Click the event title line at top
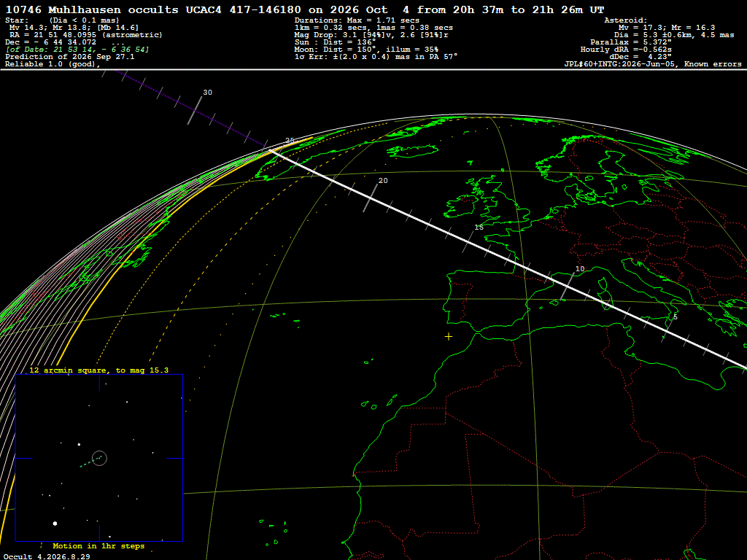The width and height of the screenshot is (747, 560). pos(304,9)
